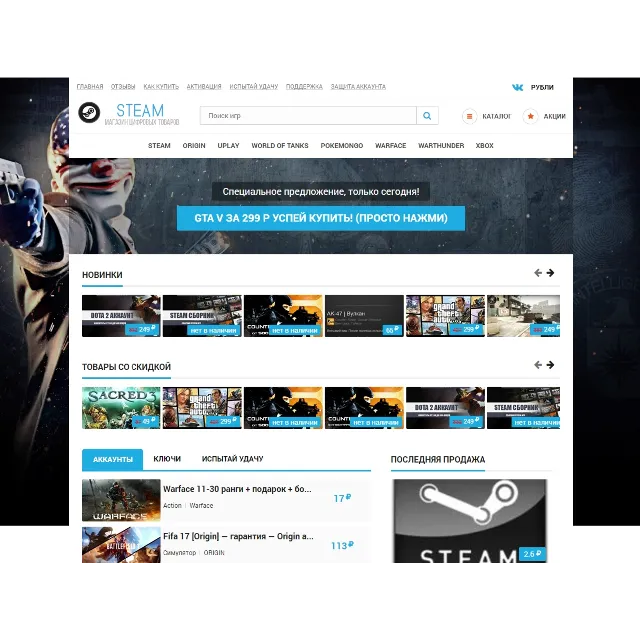Switch to the Аккаунты tab
The image size is (640, 640).
pos(113,460)
